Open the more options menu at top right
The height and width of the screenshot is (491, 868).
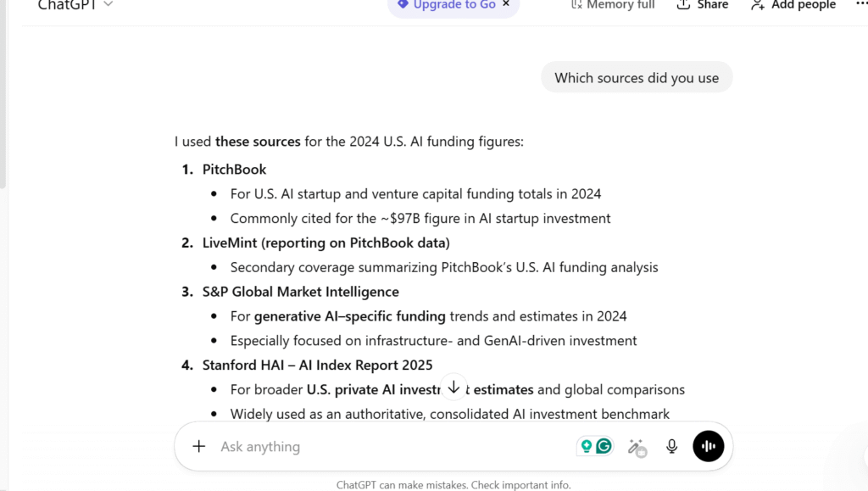861,4
